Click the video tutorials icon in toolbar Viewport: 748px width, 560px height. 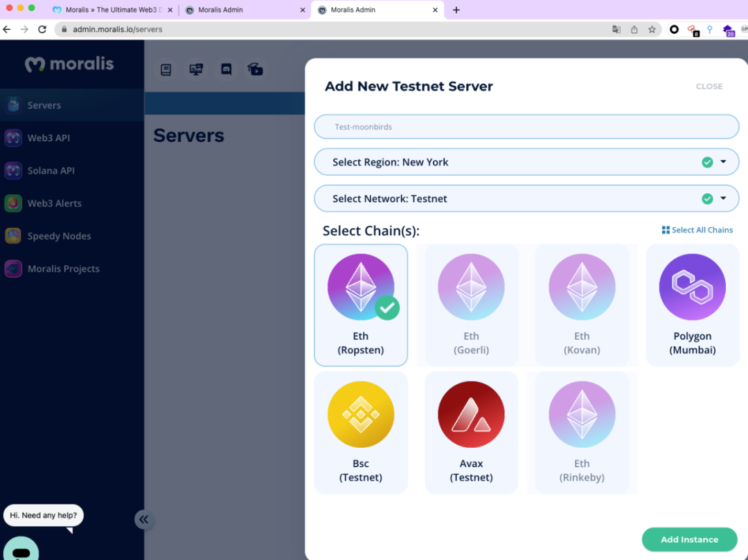255,70
